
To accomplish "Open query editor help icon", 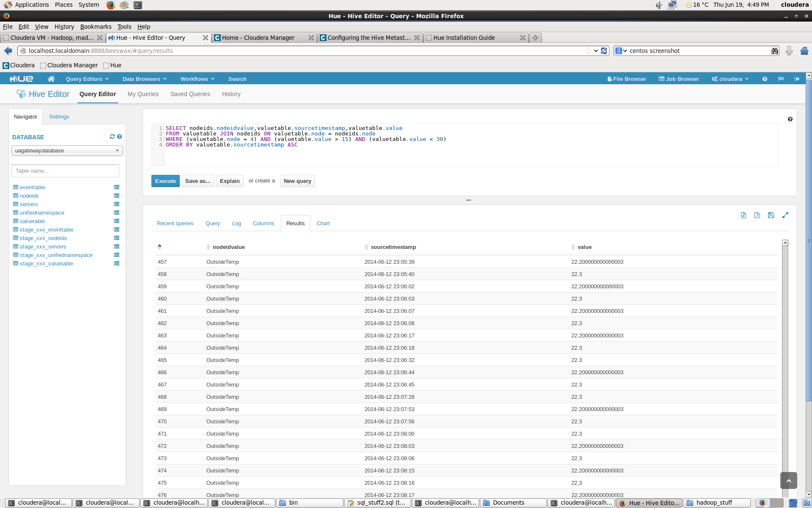I will point(790,119).
